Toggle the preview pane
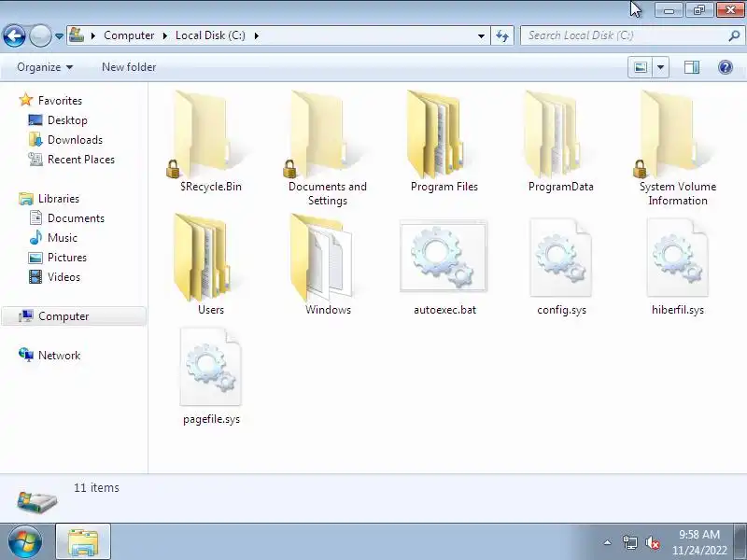 [692, 67]
